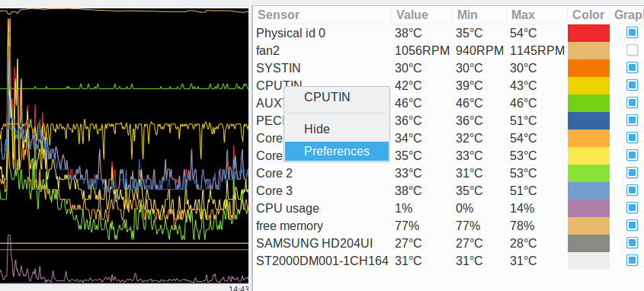Uncheck the graph checkbox for Physical id 0
This screenshot has width=644, height=291.
pos(632,33)
